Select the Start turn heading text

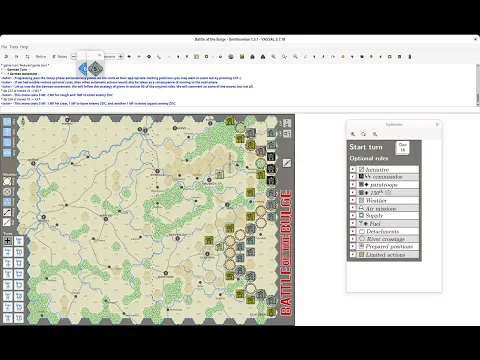click(x=366, y=147)
